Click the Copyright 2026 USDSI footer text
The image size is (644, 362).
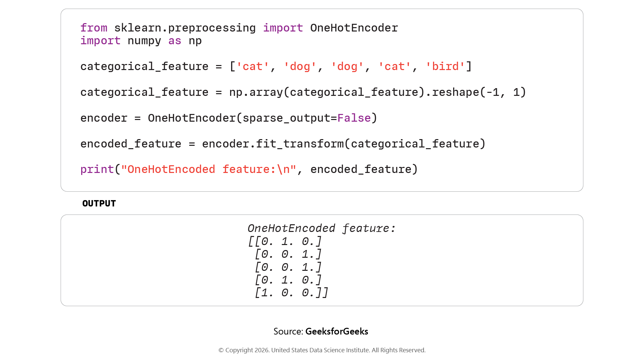pyautogui.click(x=322, y=350)
